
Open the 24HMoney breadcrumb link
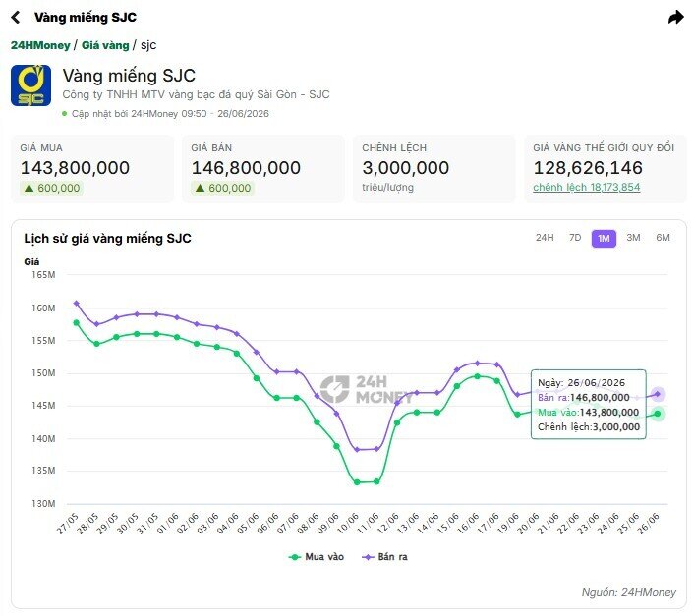[x=40, y=45]
